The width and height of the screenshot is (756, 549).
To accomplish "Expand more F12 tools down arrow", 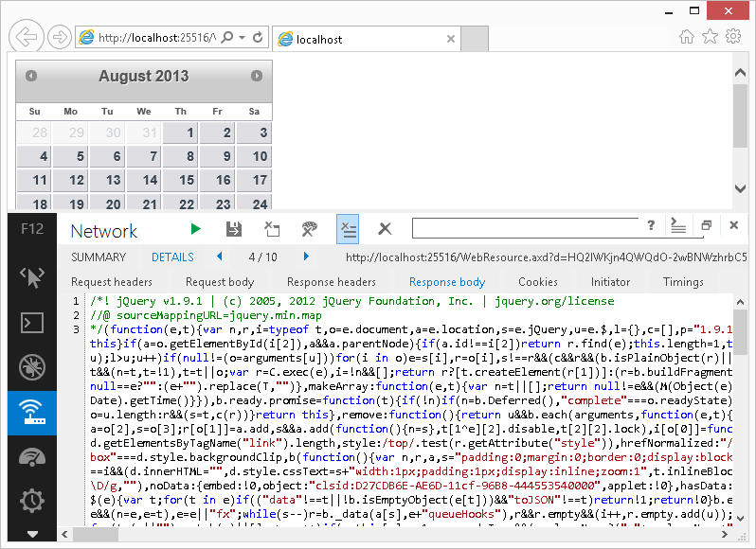I will coord(32,534).
